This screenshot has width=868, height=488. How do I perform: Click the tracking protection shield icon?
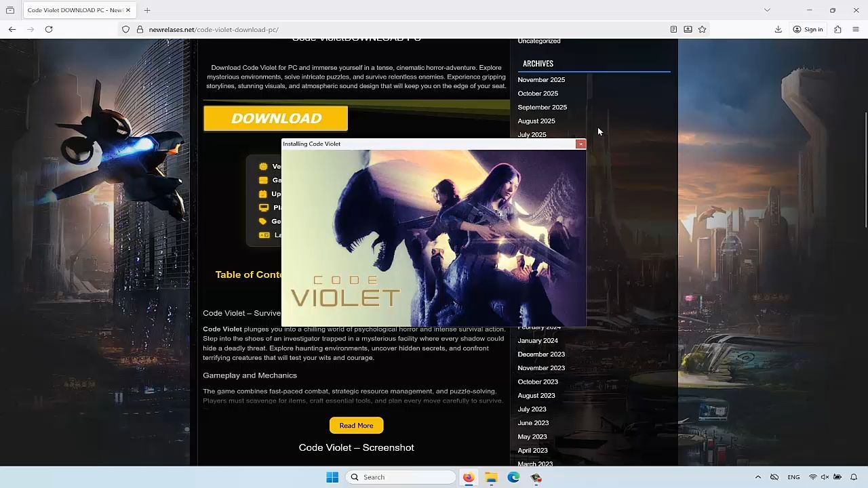[x=125, y=29]
